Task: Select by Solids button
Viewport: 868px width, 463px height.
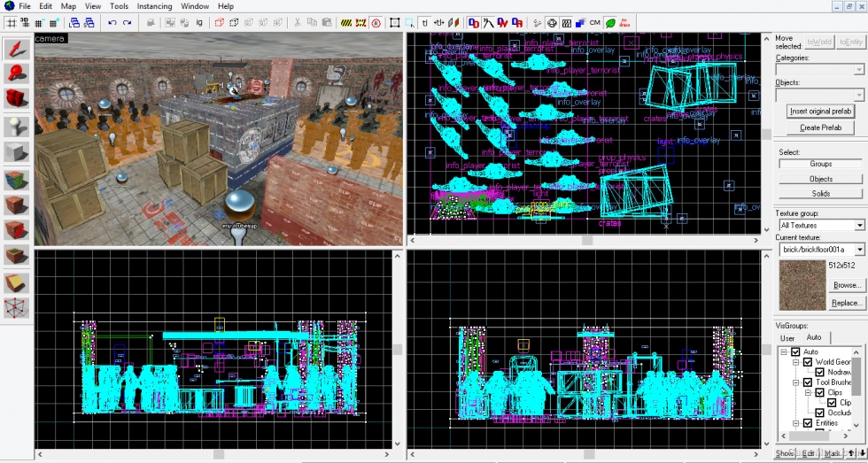Action: [820, 194]
